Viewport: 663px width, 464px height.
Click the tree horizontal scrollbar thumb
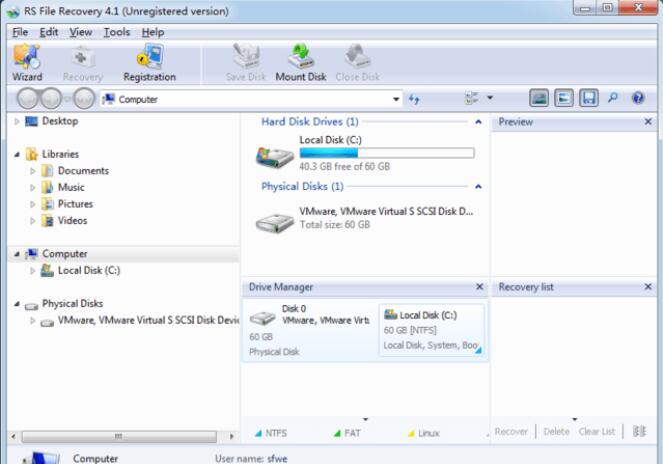point(119,436)
